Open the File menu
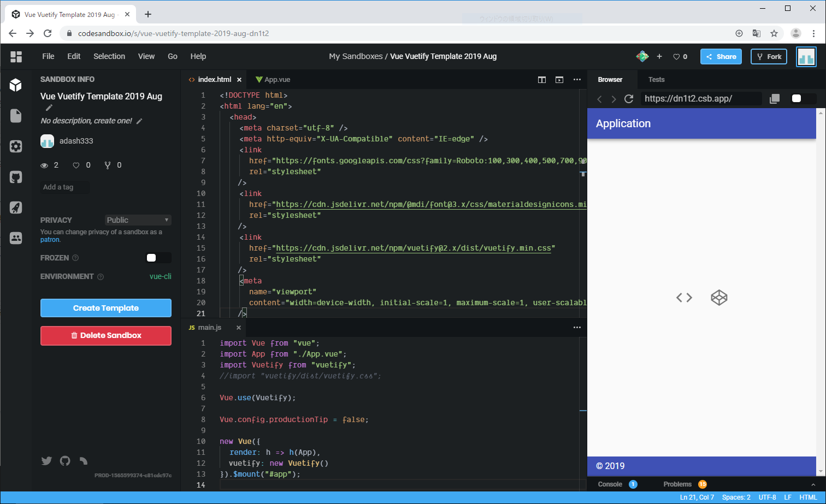The width and height of the screenshot is (826, 504). pos(48,56)
